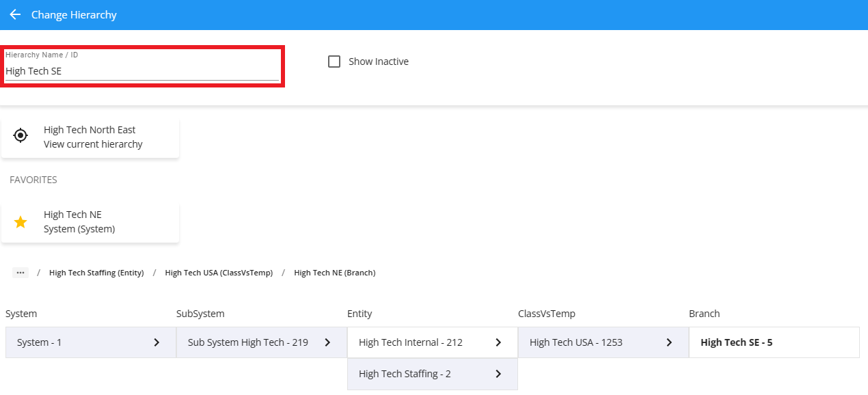Select Sub System High Tech - 219 row
868x395 pixels.
tap(262, 342)
